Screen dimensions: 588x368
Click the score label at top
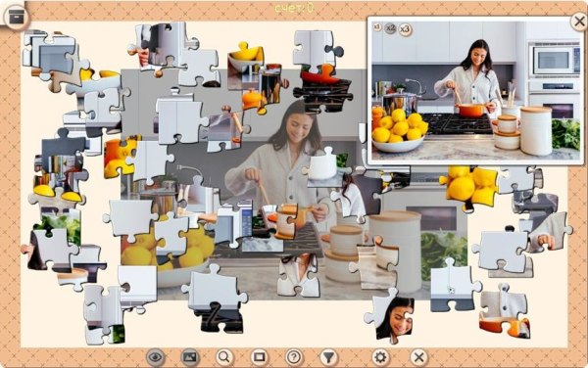pos(294,8)
